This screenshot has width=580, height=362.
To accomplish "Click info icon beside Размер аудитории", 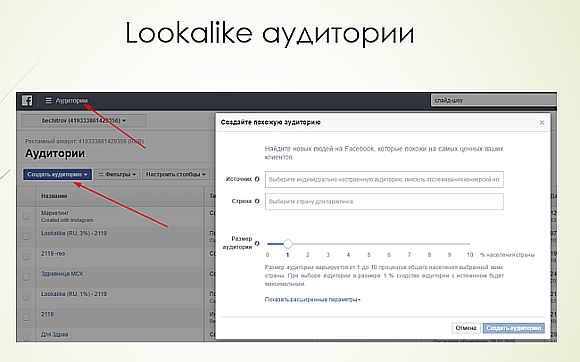I will [257, 243].
